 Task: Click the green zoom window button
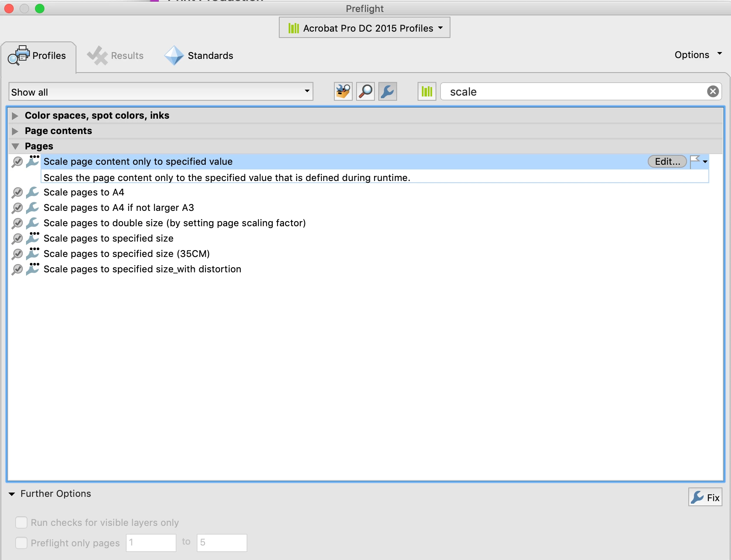pyautogui.click(x=40, y=9)
